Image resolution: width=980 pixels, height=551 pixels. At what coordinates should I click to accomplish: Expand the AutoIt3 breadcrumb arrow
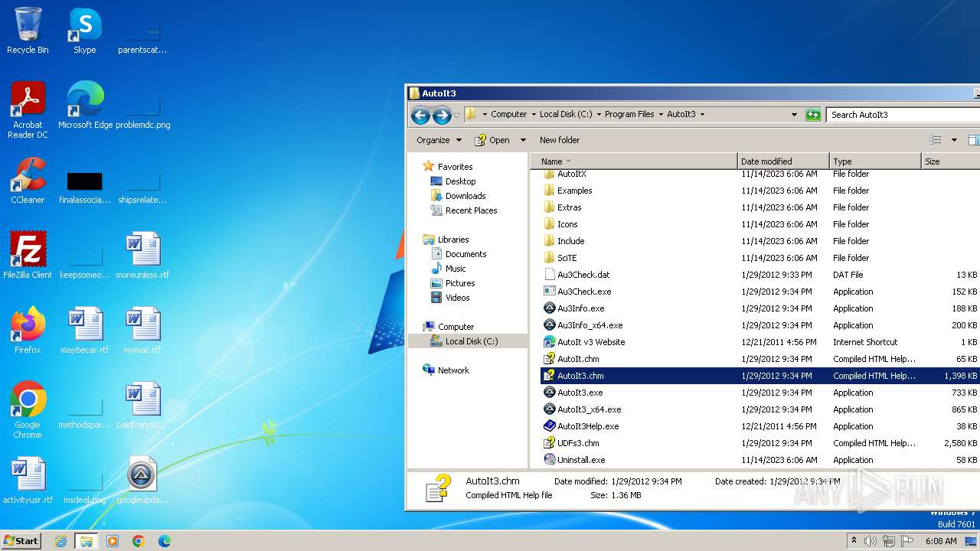coord(702,115)
